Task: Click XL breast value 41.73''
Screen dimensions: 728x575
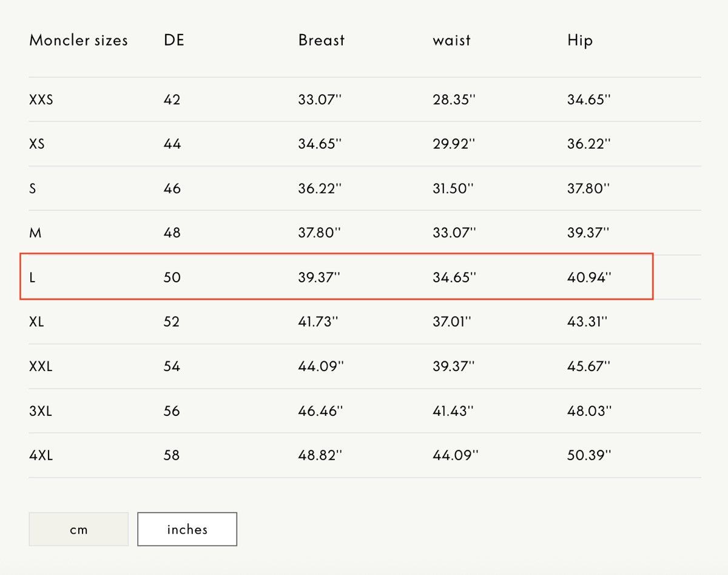Action: coord(318,322)
